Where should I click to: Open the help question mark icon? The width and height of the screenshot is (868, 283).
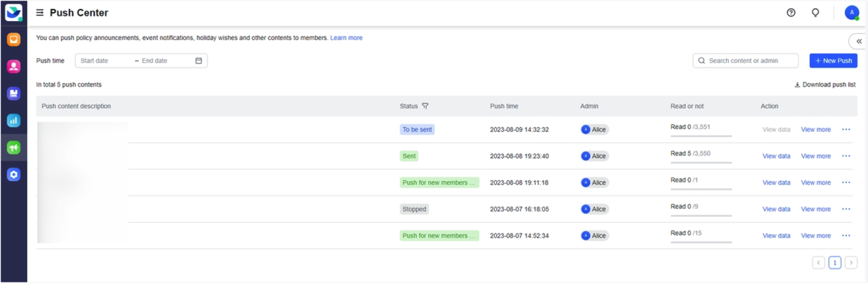tap(791, 13)
